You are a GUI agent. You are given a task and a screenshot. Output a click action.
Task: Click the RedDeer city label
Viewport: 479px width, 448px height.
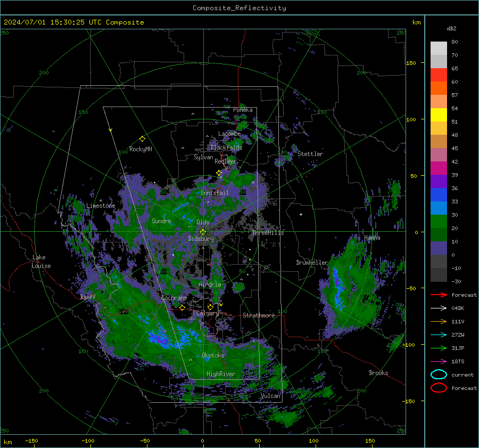coord(226,161)
